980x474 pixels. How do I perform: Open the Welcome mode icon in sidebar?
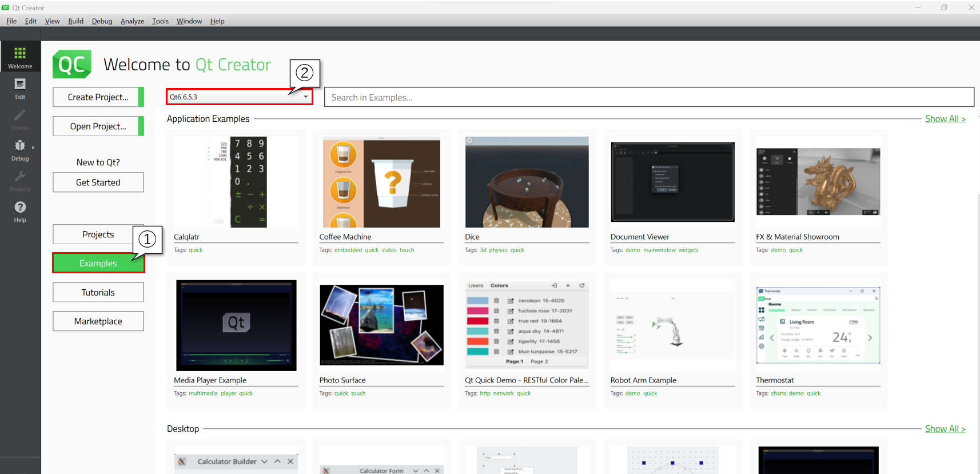tap(20, 57)
